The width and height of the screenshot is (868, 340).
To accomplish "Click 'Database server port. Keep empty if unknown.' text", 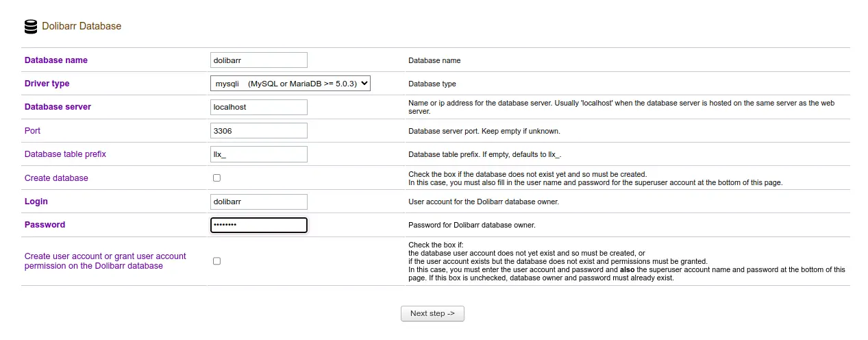I will coord(484,131).
